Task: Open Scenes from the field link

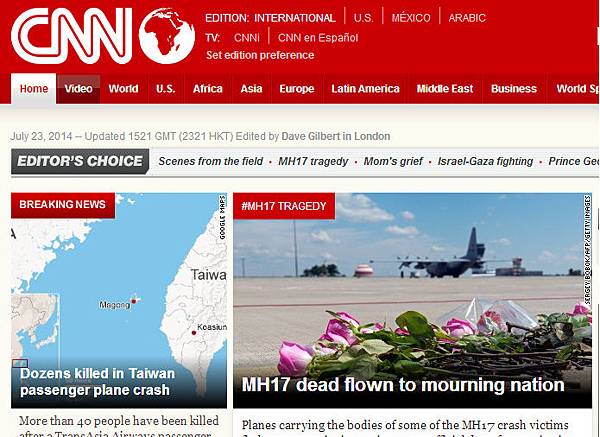Action: tap(211, 161)
